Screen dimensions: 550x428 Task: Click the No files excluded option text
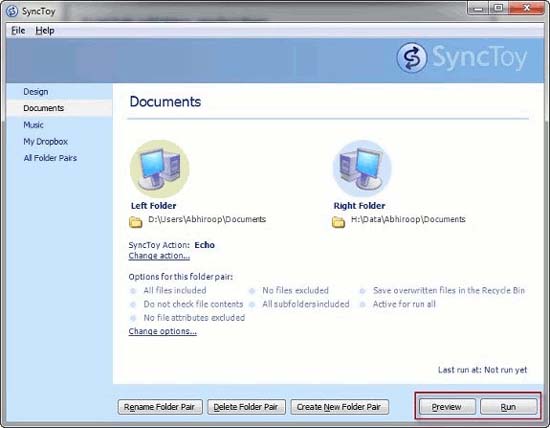pos(295,290)
